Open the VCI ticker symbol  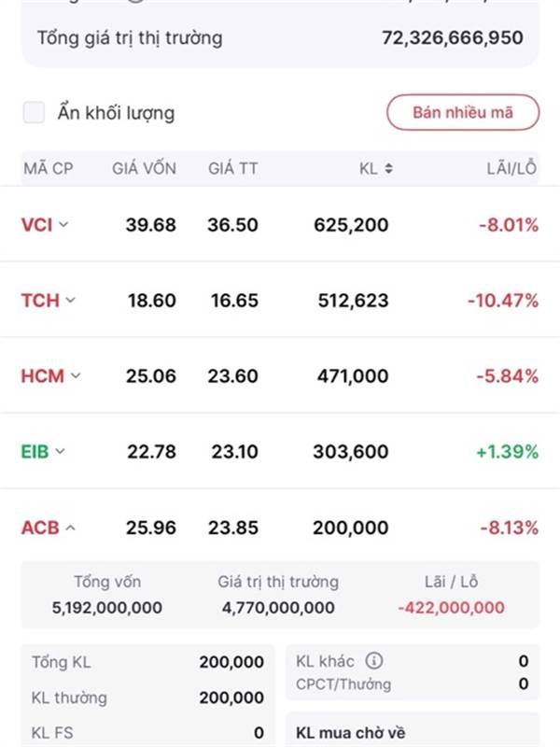(36, 224)
